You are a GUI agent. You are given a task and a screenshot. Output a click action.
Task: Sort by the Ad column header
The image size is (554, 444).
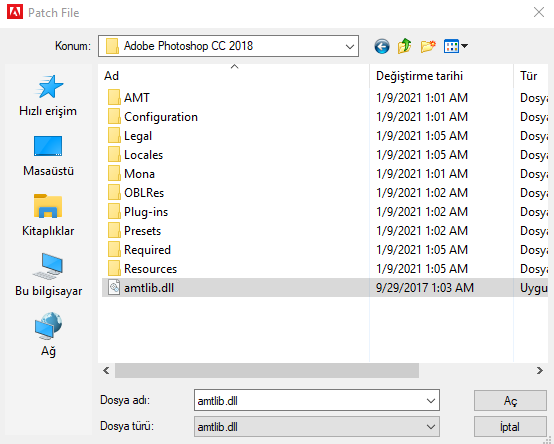point(234,76)
